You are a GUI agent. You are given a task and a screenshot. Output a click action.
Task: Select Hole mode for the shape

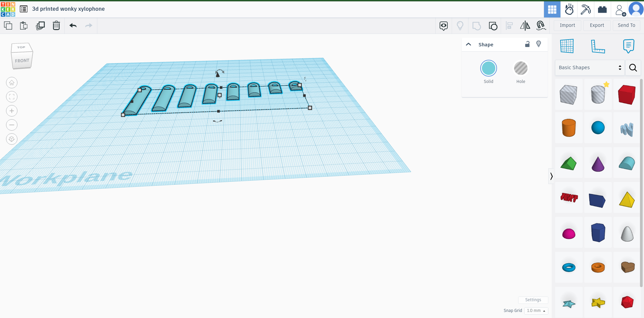coord(521,69)
